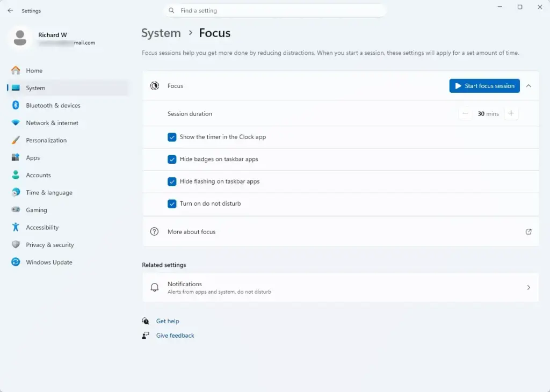Open Apps settings page
The image size is (550, 392).
coord(67,157)
